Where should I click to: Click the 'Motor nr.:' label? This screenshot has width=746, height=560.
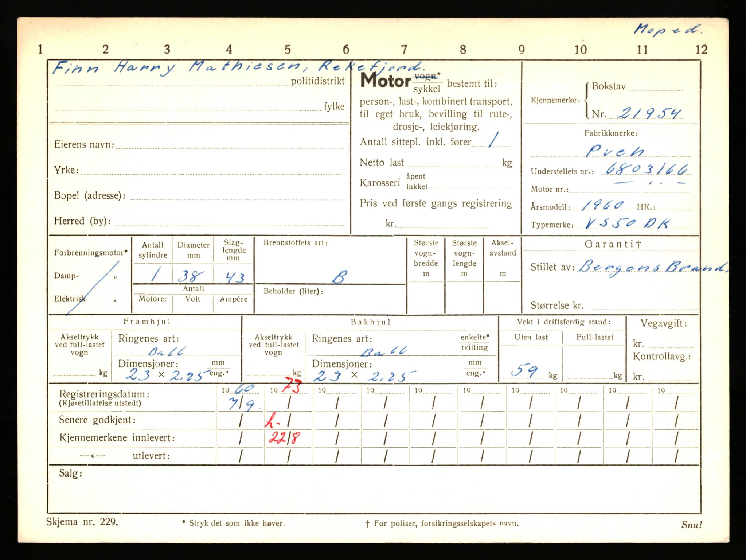549,189
